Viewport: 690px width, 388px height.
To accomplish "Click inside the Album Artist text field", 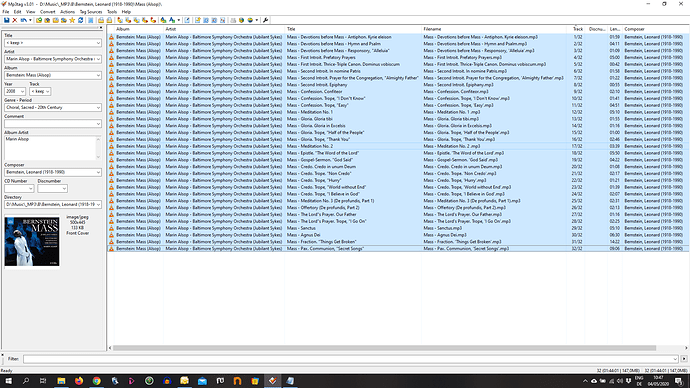I will click(52, 148).
